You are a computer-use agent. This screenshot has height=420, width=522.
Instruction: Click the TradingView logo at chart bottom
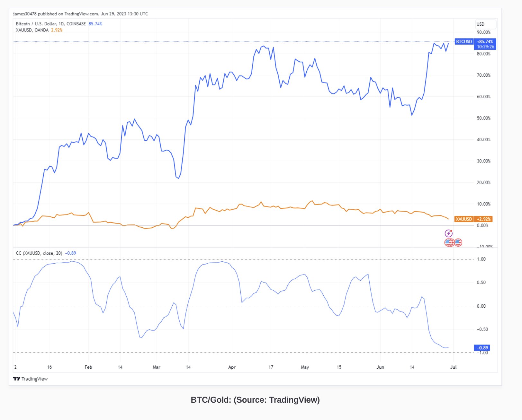click(x=30, y=379)
